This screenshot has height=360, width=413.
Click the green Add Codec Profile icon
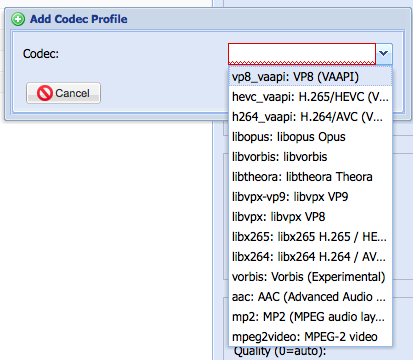18,19
